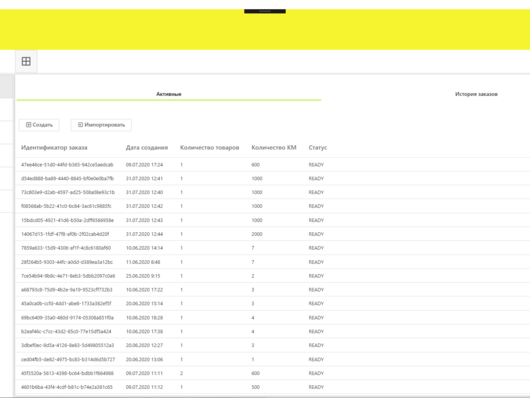The image size is (530, 398).
Task: Click the date 31.07.2020 12:43
Action: [144, 220]
